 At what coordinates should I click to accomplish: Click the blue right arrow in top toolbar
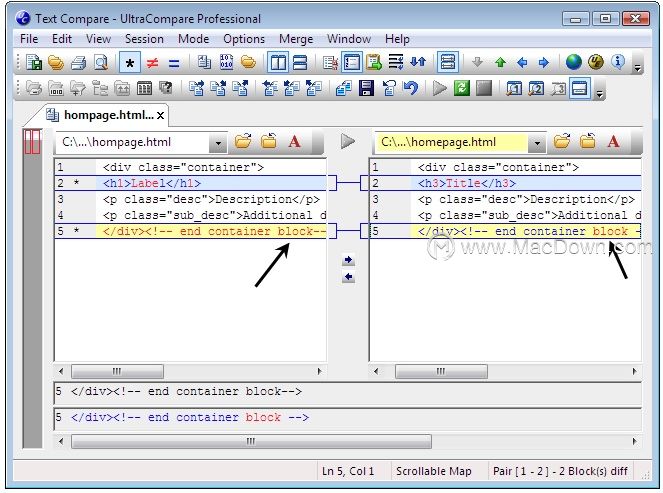544,63
